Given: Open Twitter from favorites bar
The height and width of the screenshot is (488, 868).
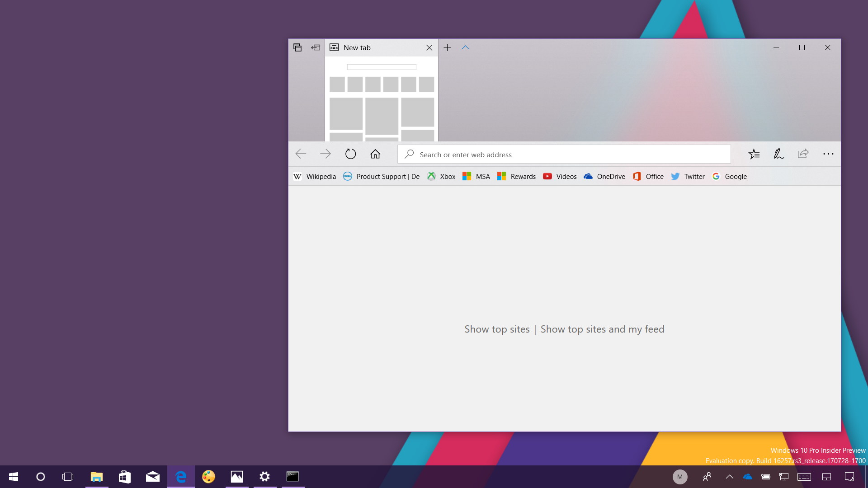Looking at the screenshot, I should (x=688, y=177).
